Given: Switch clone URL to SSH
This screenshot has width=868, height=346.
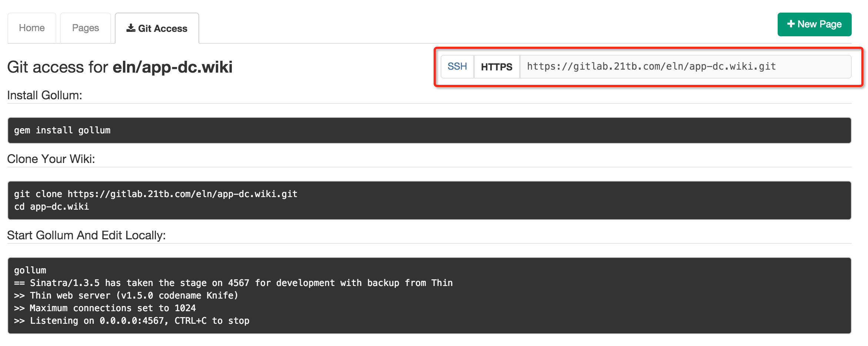Looking at the screenshot, I should (x=457, y=67).
